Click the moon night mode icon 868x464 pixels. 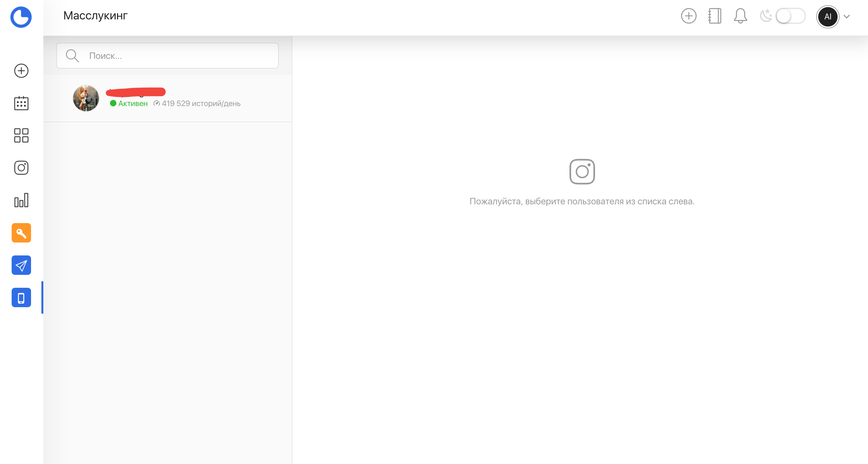coord(766,16)
